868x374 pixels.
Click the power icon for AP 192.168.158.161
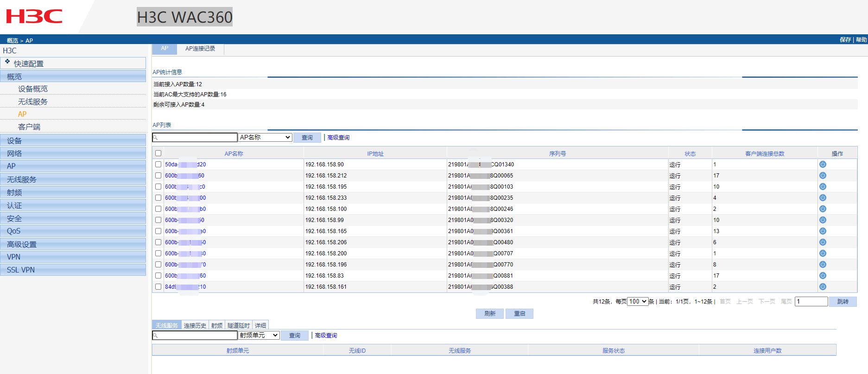pos(823,287)
